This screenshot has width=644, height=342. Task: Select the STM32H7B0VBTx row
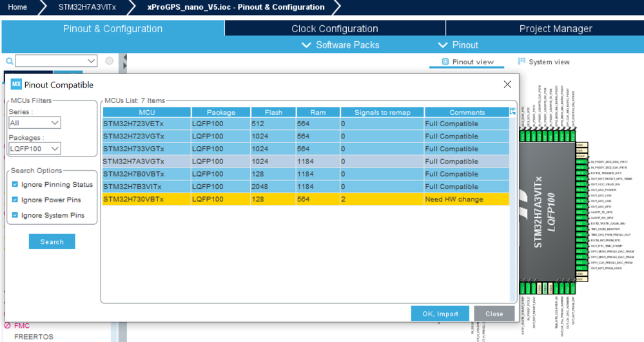coord(306,174)
